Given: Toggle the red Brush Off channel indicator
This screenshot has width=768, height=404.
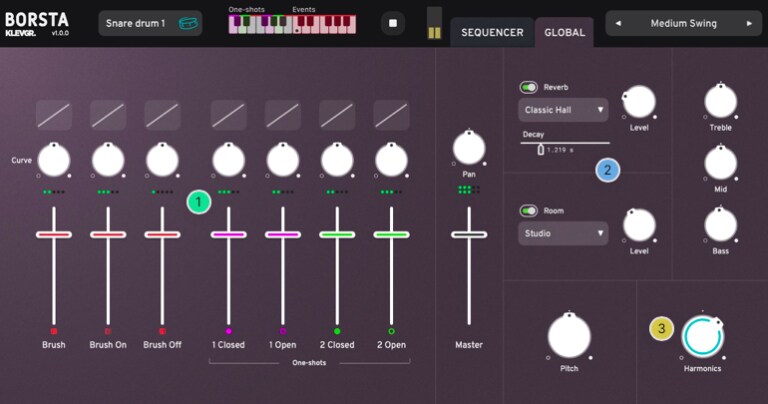Looking at the screenshot, I should click(x=163, y=332).
